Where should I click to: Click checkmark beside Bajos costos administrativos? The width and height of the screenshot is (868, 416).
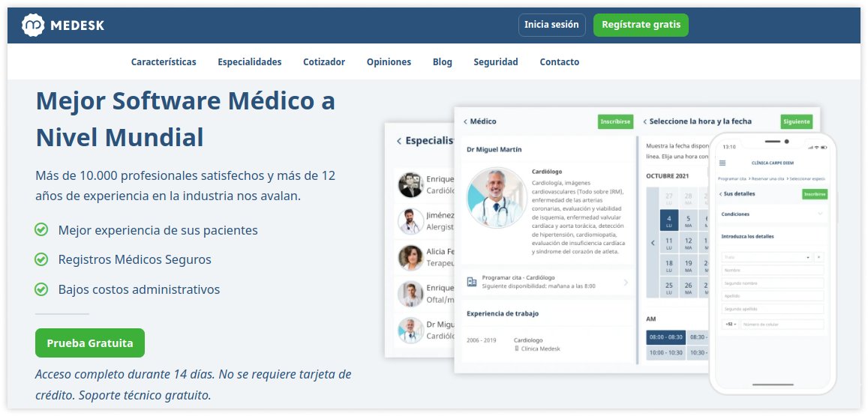[x=41, y=289]
